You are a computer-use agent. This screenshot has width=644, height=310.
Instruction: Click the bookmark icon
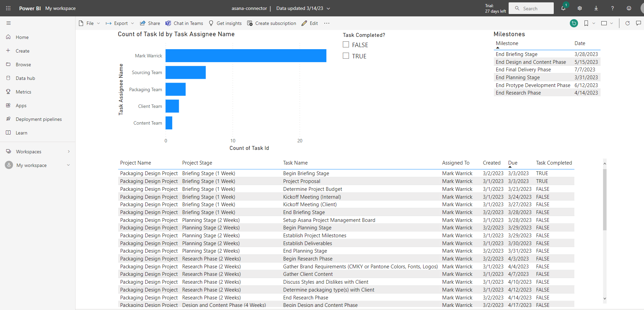click(x=586, y=23)
